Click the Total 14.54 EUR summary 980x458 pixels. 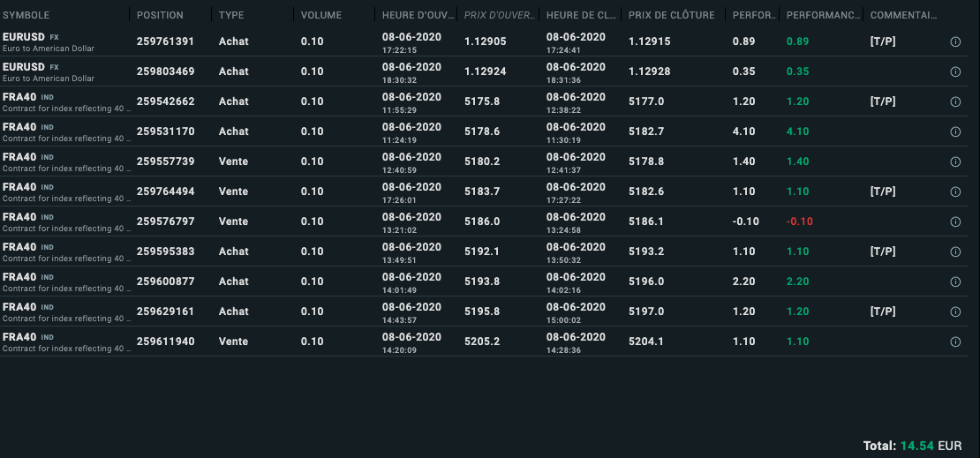tap(912, 446)
